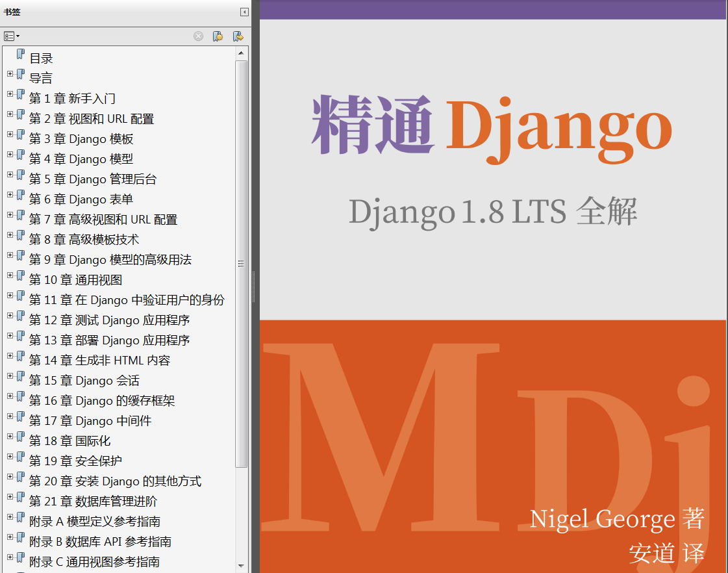
Task: Click the bookmarks scrollbar up arrow
Action: (241, 53)
